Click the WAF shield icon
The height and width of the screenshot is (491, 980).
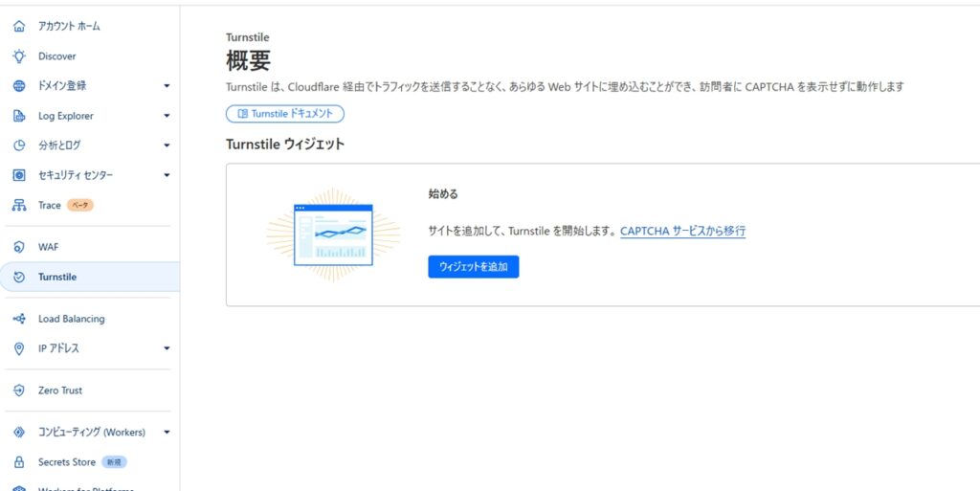click(19, 247)
